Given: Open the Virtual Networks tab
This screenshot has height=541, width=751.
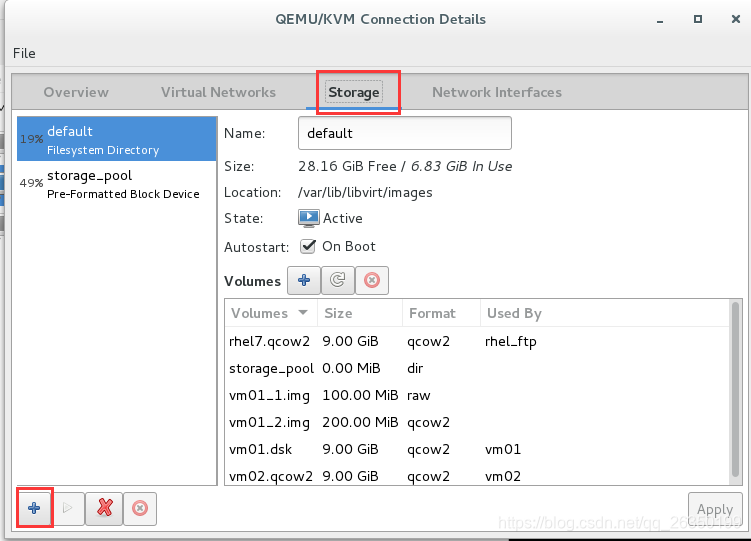Looking at the screenshot, I should [218, 92].
